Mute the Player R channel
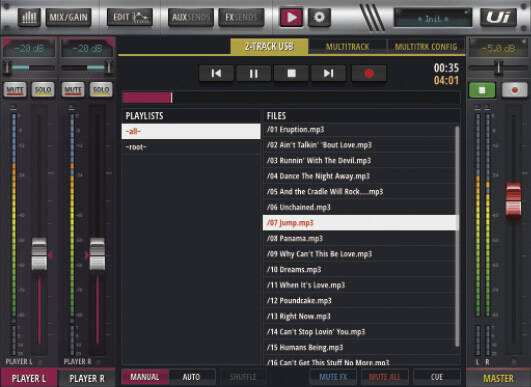The width and height of the screenshot is (531, 387). 73,90
